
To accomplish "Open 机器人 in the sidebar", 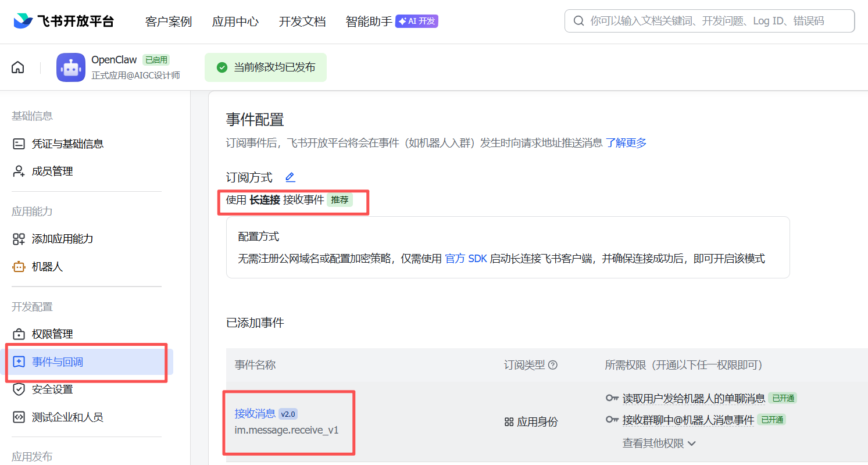I will pyautogui.click(x=47, y=267).
